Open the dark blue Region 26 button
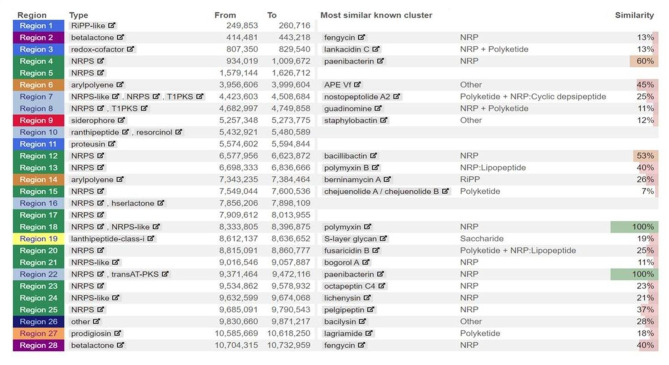Image resolution: width=669 pixels, height=365 pixels. 38,321
